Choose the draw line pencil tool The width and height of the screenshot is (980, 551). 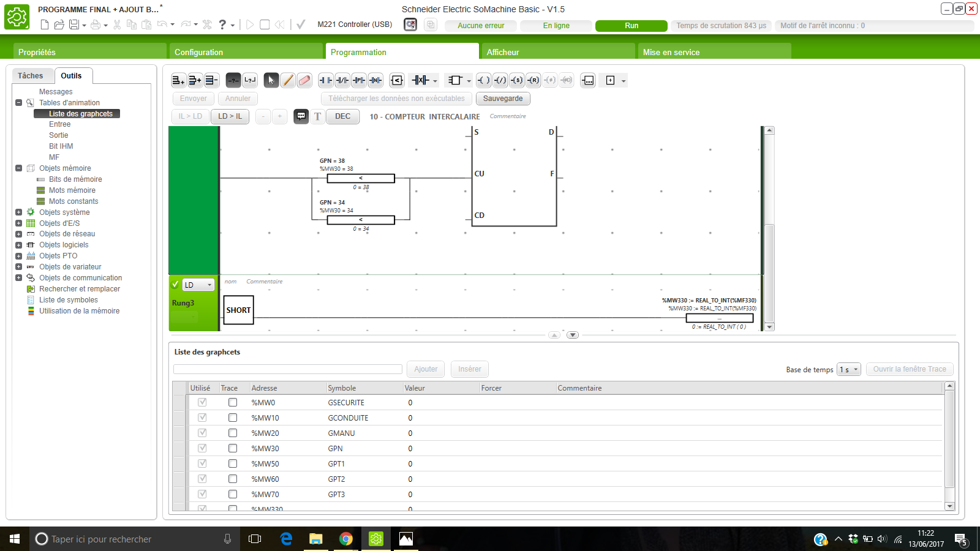pos(288,80)
